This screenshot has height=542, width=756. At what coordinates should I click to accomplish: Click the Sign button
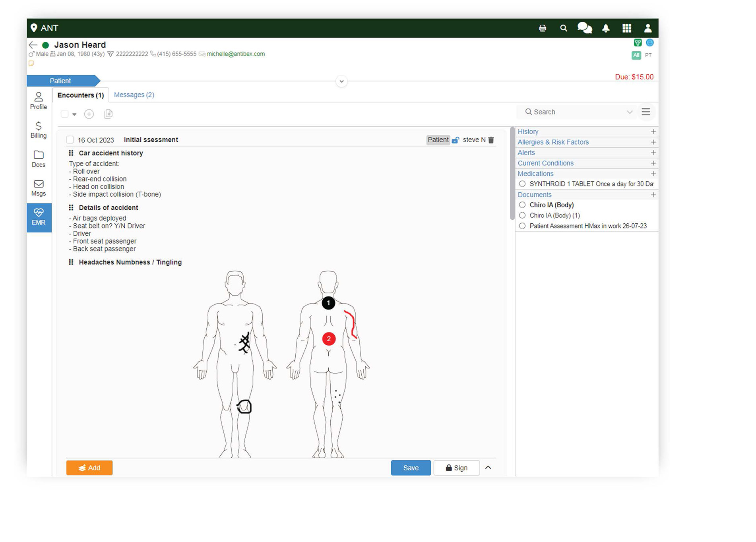pyautogui.click(x=456, y=468)
